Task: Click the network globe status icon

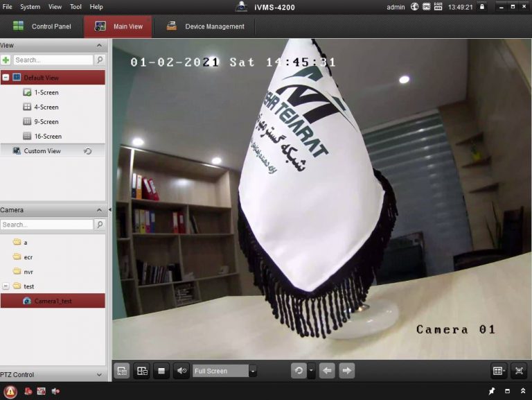Action: (x=414, y=6)
